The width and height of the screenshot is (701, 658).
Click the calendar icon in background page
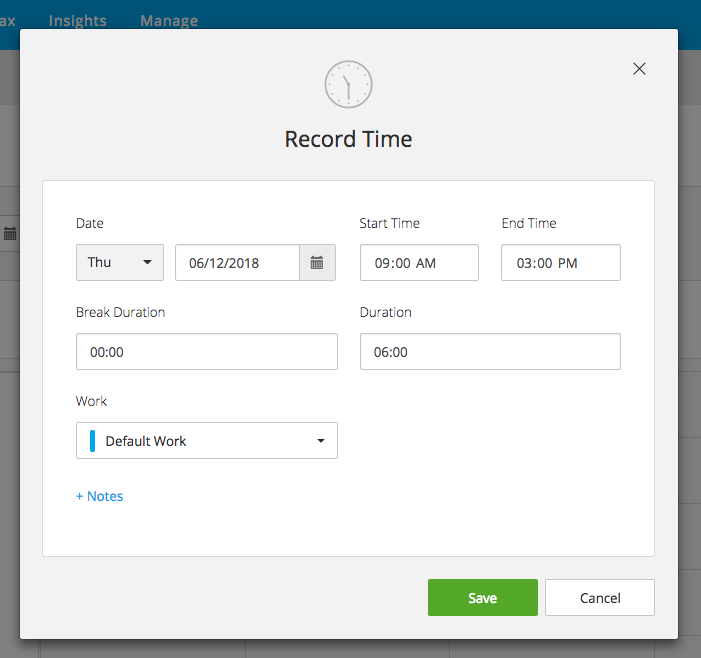click(10, 233)
